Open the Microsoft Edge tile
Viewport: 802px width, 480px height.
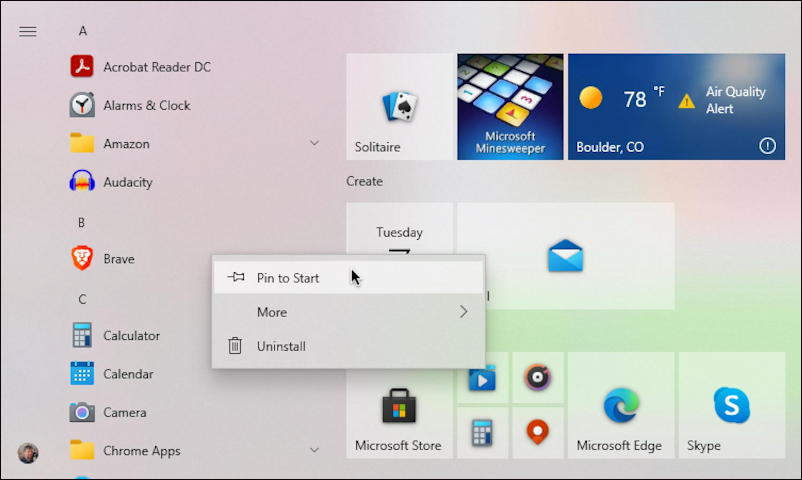pos(620,405)
